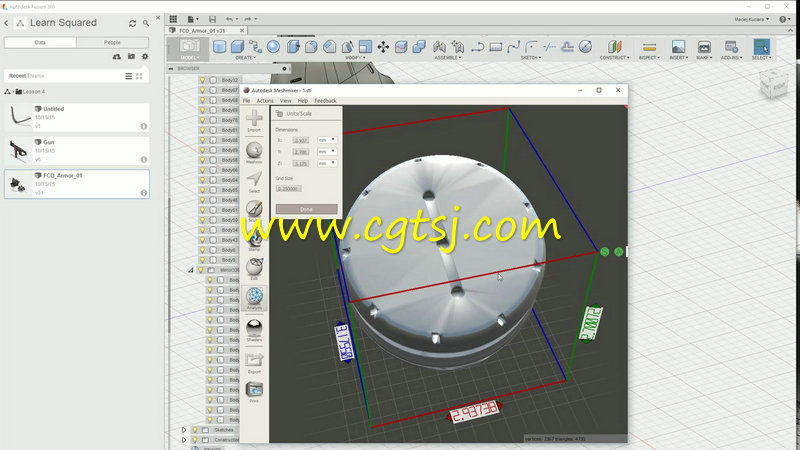Open the X dimension units dropdown
800x450 pixels.
(327, 140)
